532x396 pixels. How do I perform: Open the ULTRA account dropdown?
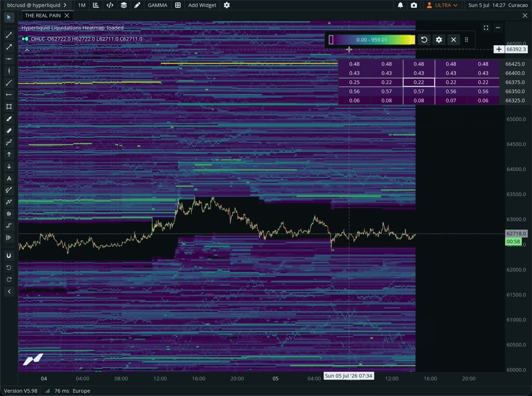tap(442, 5)
